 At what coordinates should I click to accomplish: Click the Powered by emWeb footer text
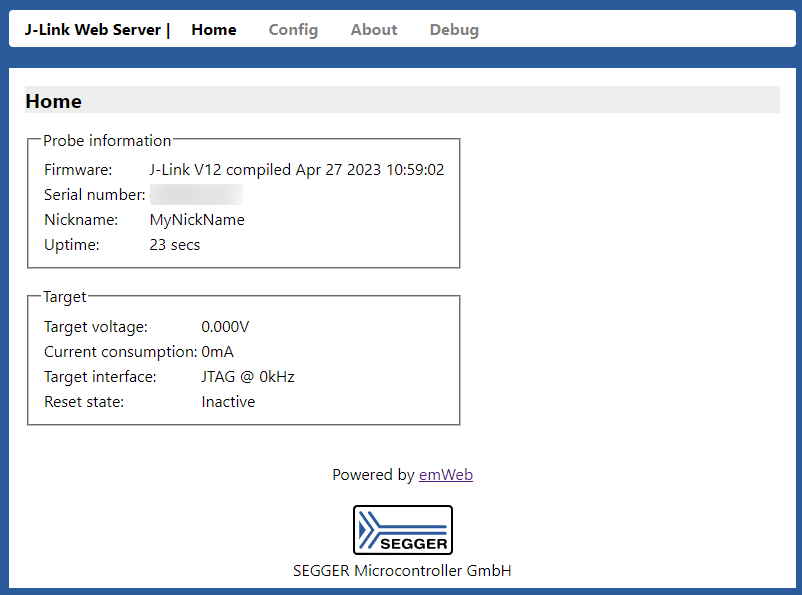coord(402,474)
